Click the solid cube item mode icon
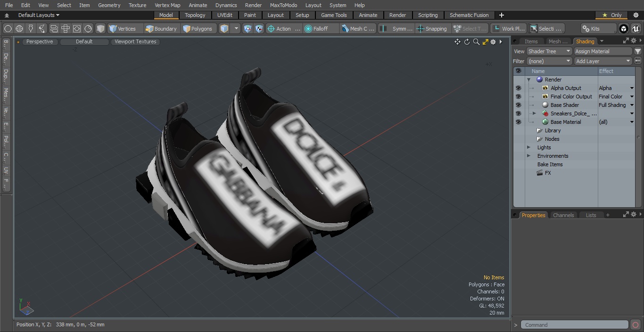This screenshot has width=644, height=332. 100,29
